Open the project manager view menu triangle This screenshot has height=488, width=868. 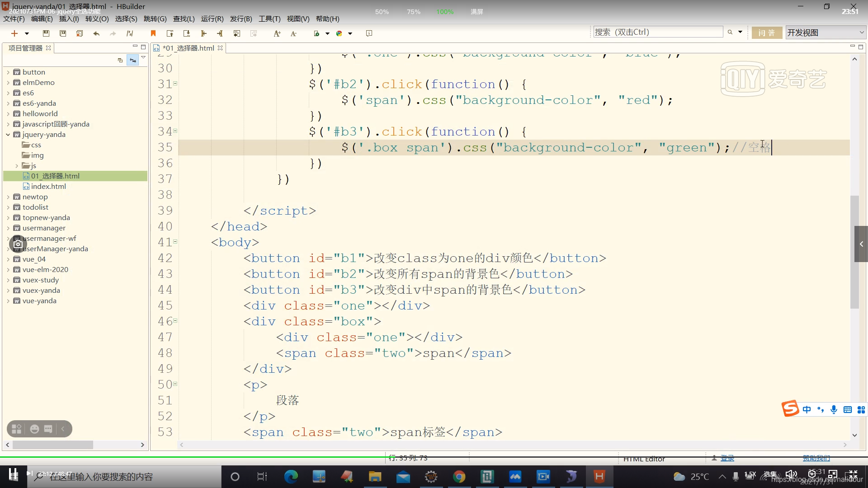(x=143, y=58)
